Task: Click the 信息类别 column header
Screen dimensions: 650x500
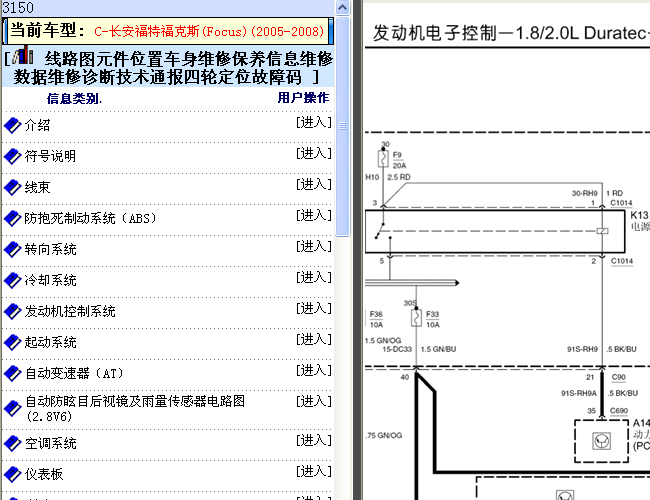Action: [74, 99]
